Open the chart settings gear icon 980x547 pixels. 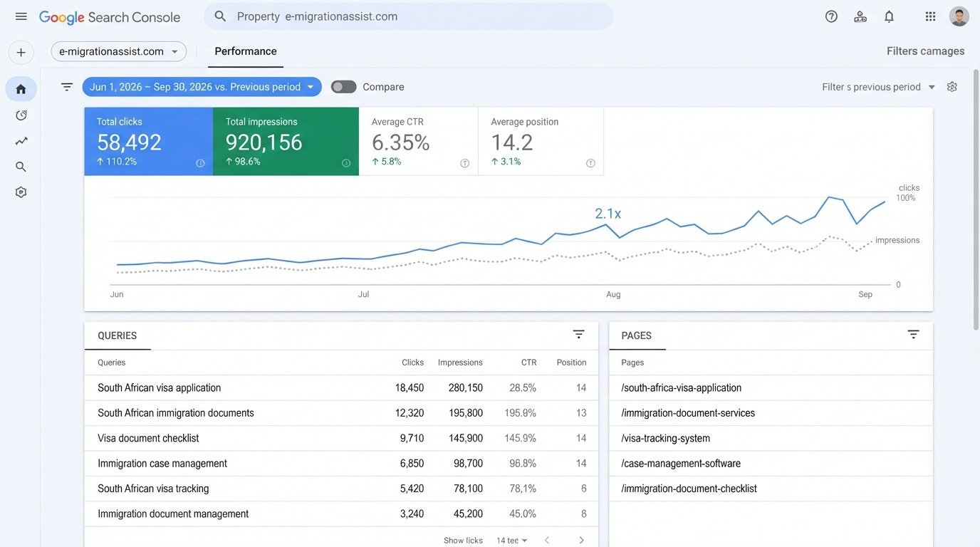tap(952, 87)
